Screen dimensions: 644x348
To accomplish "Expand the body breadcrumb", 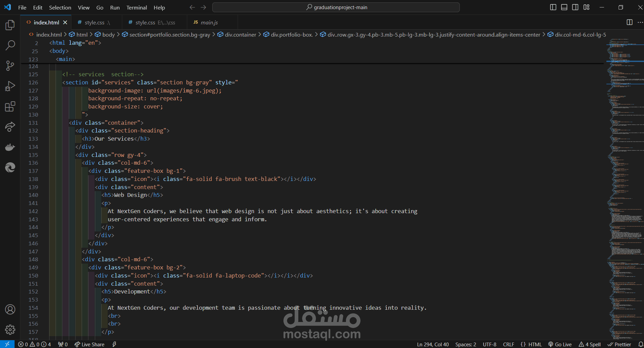I will pos(105,35).
